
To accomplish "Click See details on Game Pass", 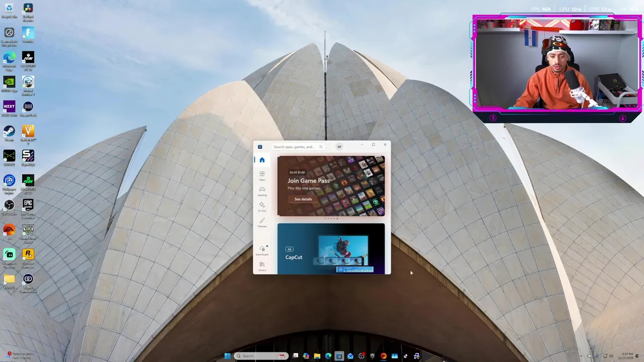I will coord(303,199).
